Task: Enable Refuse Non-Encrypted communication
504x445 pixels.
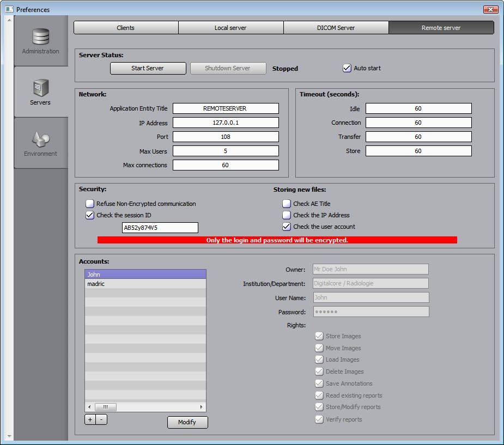Action: [x=90, y=204]
